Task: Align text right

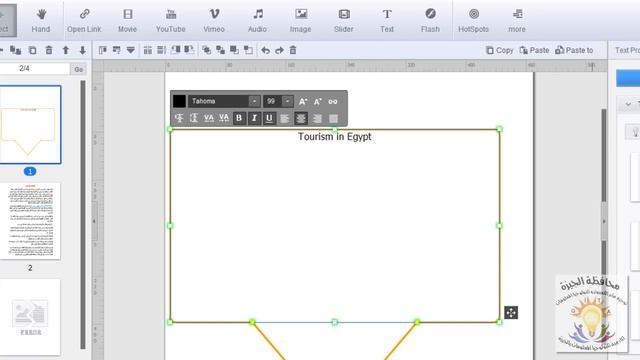Action: click(317, 119)
